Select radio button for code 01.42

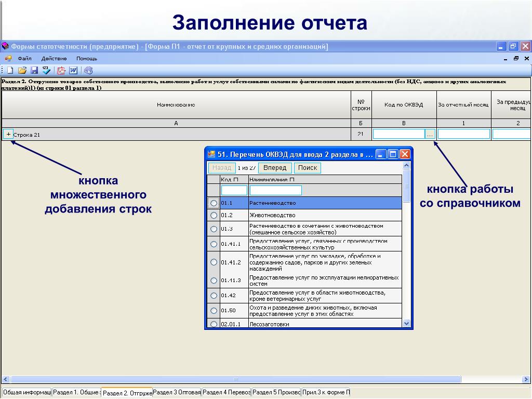[214, 295]
